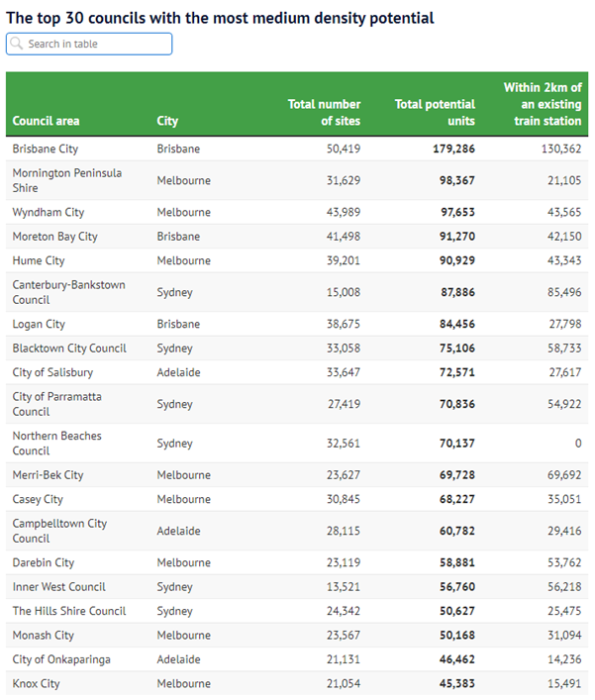This screenshot has height=700, width=595.
Task: Select Campbelltown City Council cell
Action: (x=59, y=531)
